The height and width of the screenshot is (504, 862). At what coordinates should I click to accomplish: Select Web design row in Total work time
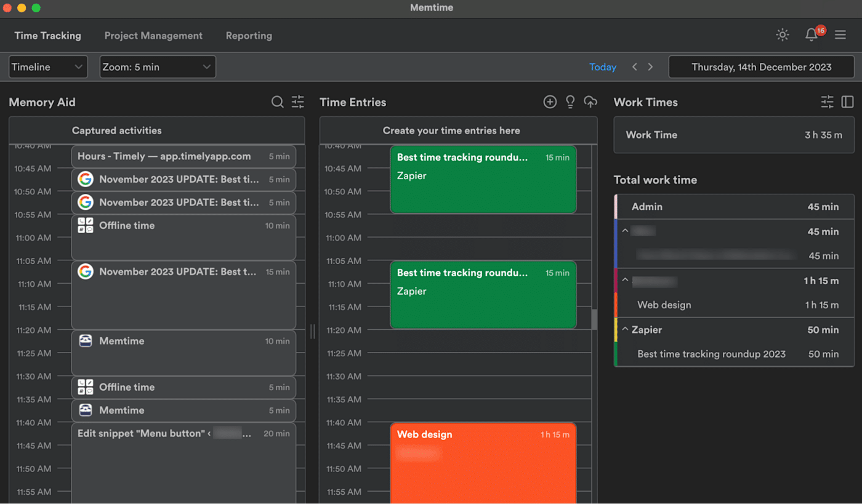734,305
